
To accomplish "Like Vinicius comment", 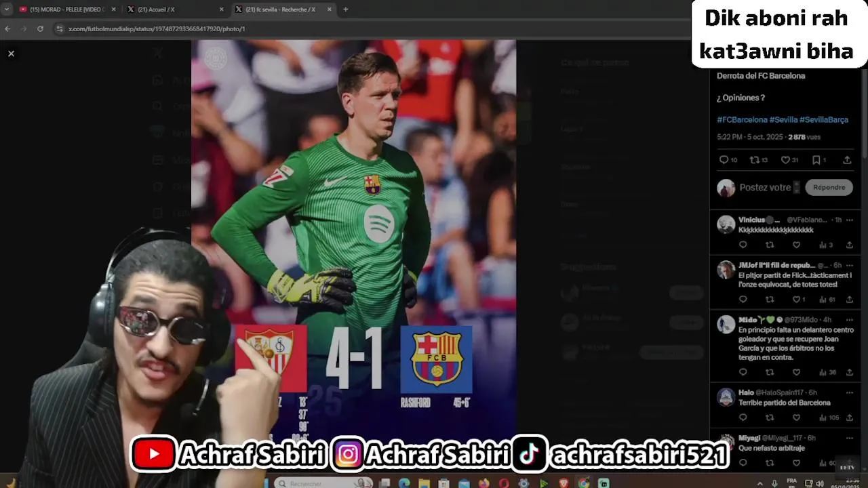I will (796, 245).
